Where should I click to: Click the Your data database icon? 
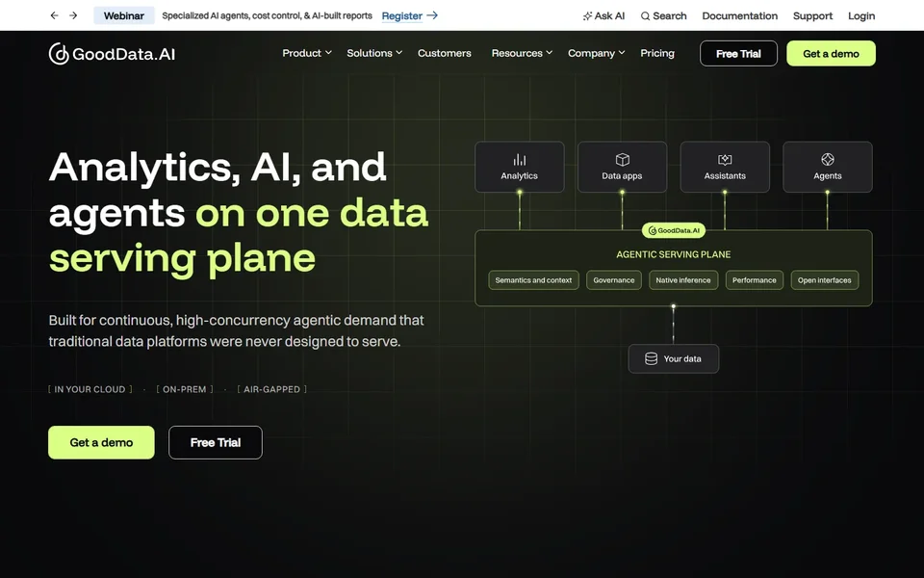[651, 358]
